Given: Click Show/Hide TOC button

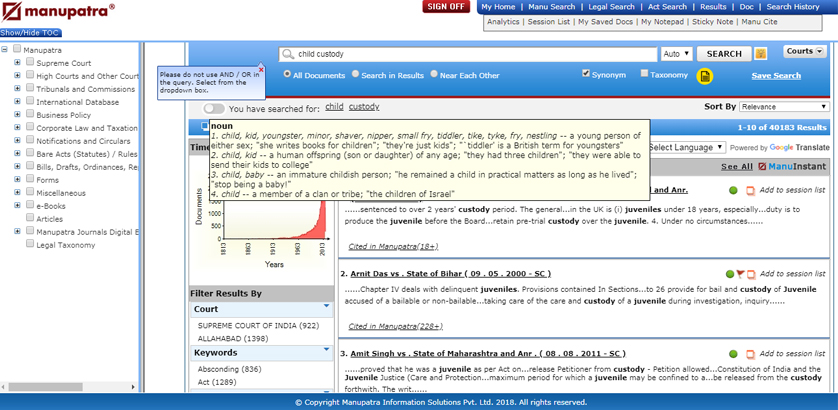Looking at the screenshot, I should pos(31,33).
